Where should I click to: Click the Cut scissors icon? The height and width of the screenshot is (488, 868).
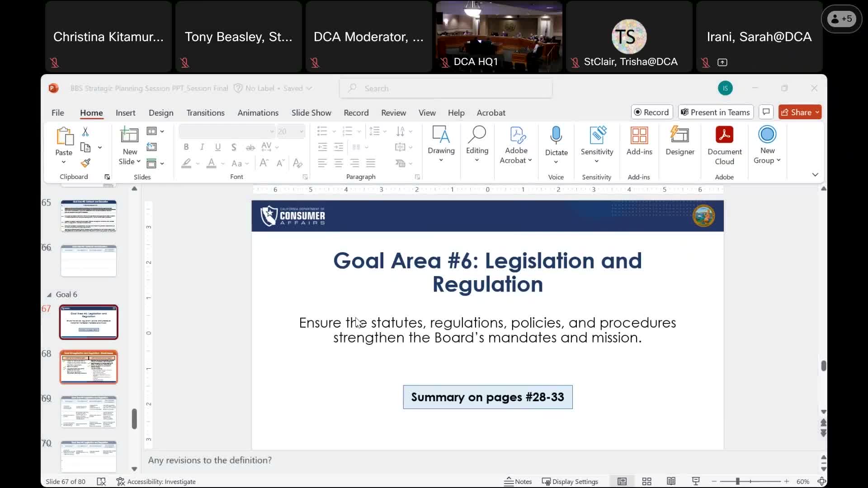[x=85, y=131]
